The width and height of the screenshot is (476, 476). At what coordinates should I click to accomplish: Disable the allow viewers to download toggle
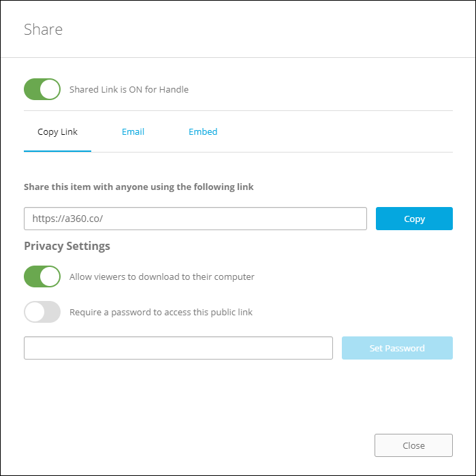click(42, 276)
